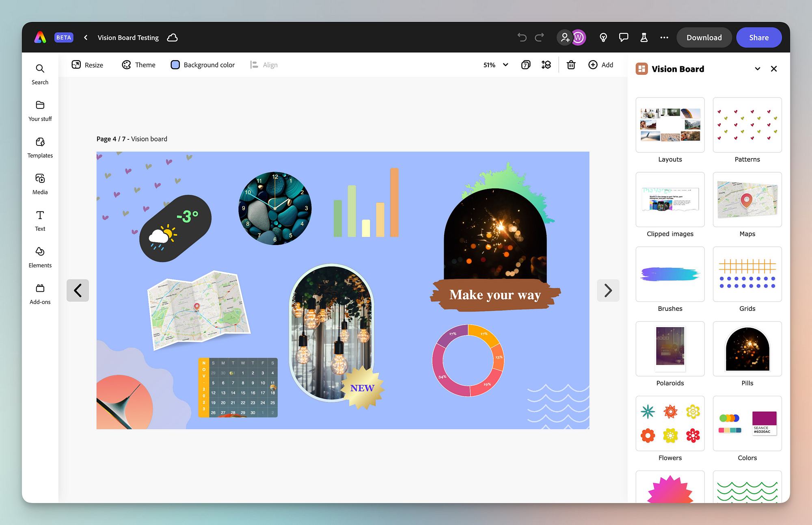Open the Media panel

pos(40,184)
